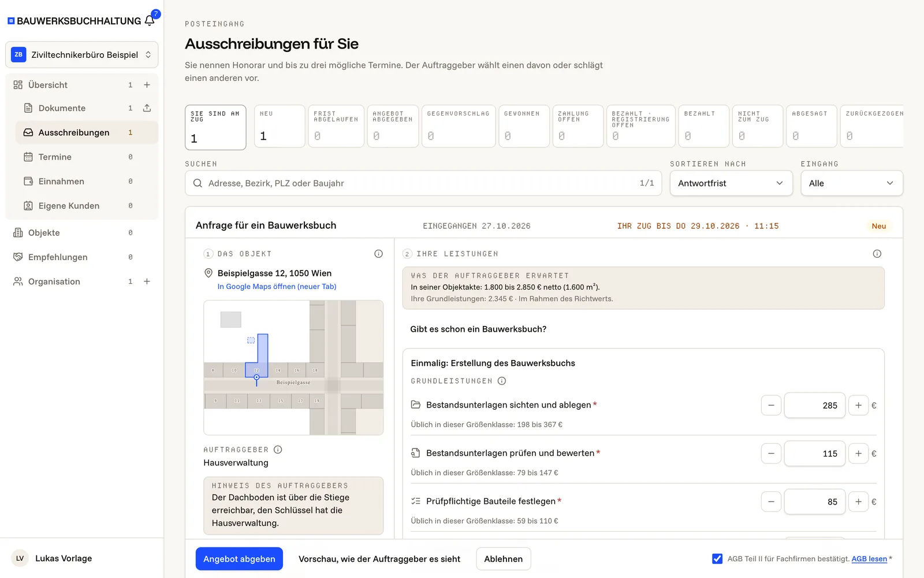Show info for Das Objekt section
The image size is (924, 578).
(x=378, y=254)
